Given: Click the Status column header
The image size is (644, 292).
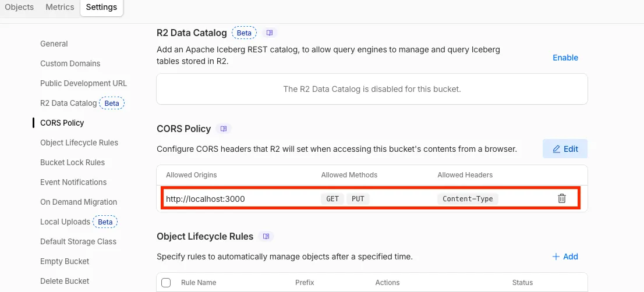Looking at the screenshot, I should click(522, 283).
